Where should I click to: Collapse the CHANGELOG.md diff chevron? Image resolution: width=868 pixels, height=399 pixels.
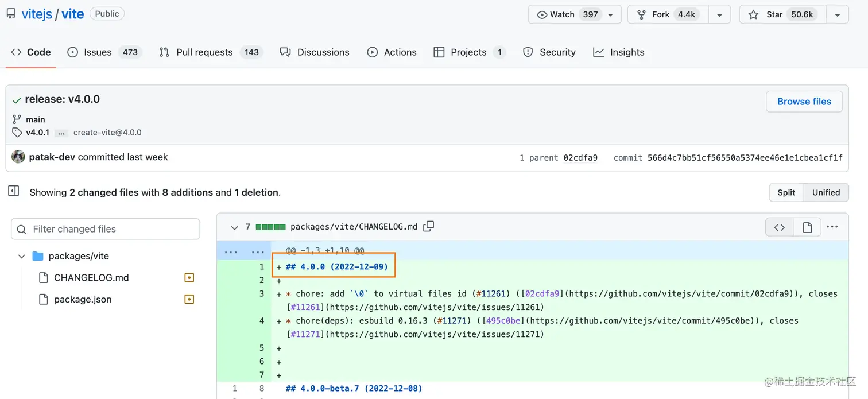click(234, 227)
